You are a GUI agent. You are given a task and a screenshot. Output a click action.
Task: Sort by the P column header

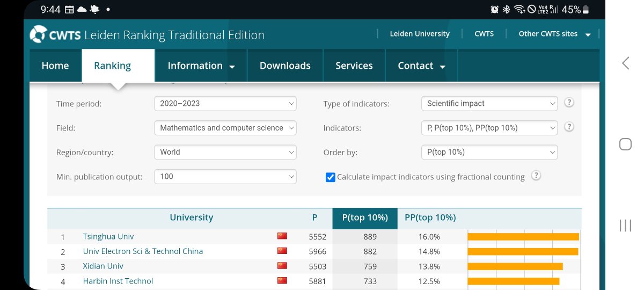tap(314, 218)
